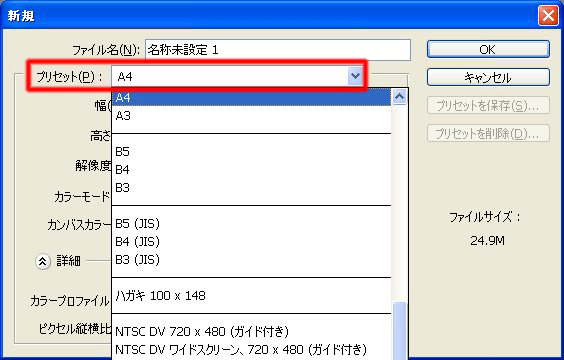Viewport: 564px width, 360px height.
Task: Select B3 (JIS) paper size
Action: [x=251, y=260]
